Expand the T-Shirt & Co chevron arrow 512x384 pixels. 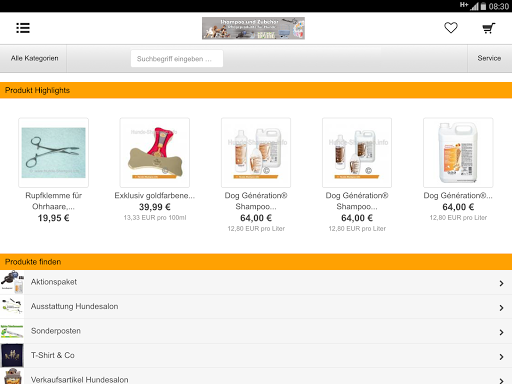pyautogui.click(x=501, y=357)
